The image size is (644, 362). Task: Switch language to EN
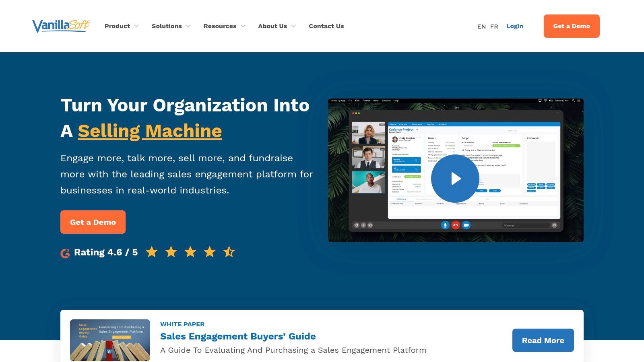[481, 27]
